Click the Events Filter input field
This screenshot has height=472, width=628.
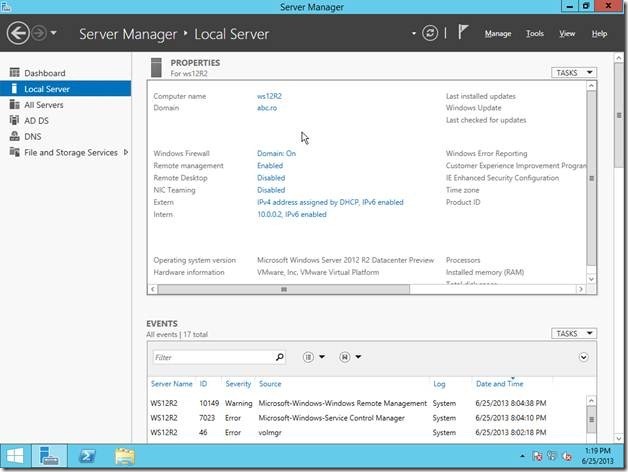212,357
